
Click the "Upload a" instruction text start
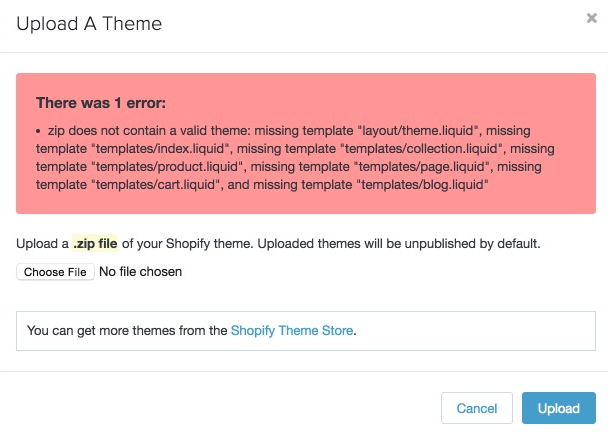coord(40,245)
